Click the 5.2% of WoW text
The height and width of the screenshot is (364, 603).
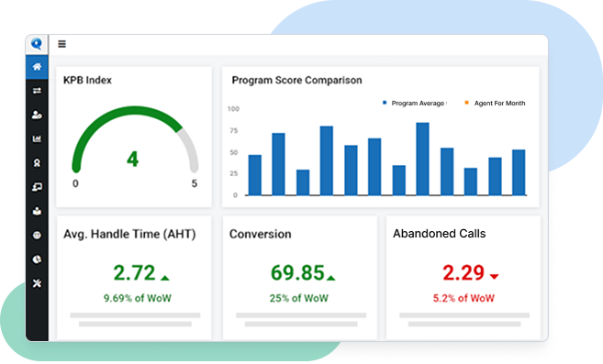coord(463,298)
